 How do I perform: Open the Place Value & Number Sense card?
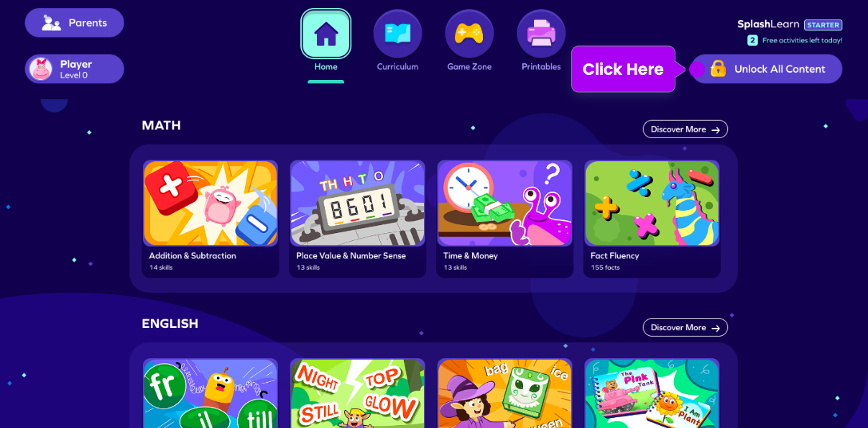pos(358,219)
